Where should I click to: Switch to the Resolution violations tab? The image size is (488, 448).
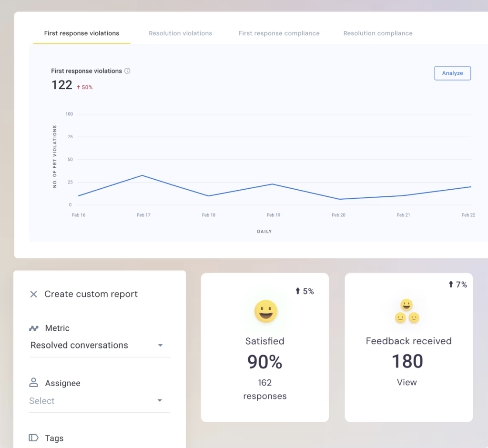click(x=180, y=33)
